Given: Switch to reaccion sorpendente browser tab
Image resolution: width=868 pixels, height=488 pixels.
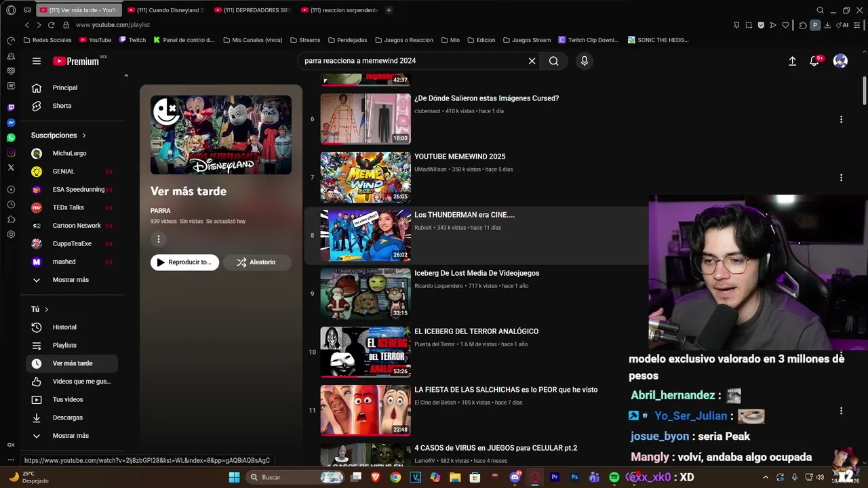Looking at the screenshot, I should click(340, 10).
